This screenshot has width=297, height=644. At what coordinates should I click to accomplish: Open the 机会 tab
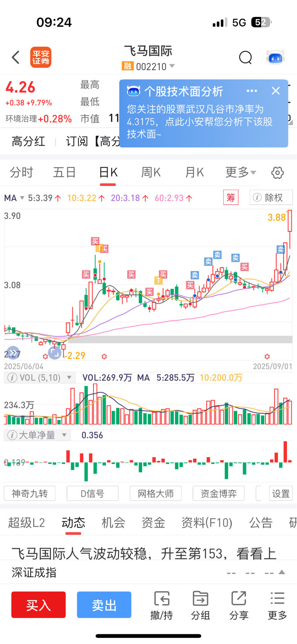click(114, 523)
